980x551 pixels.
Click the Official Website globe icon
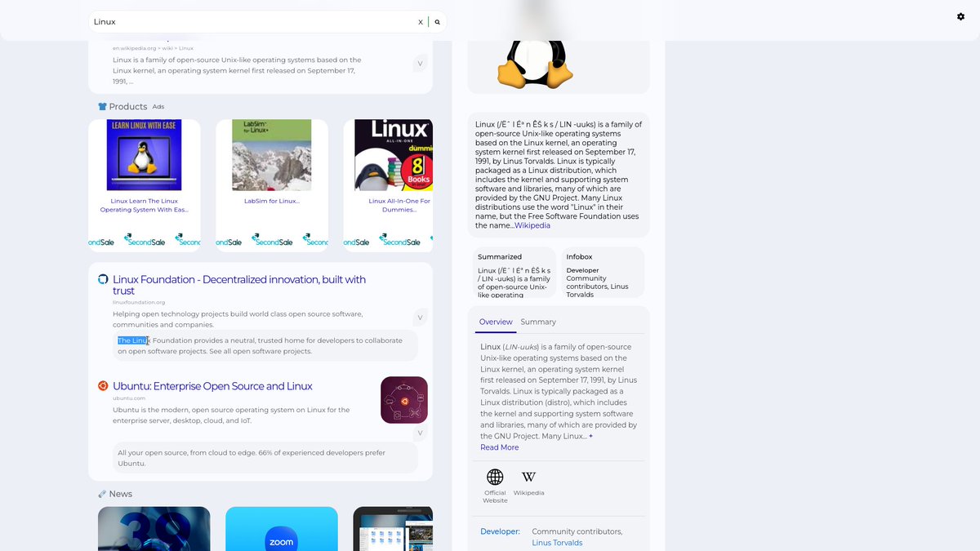[x=494, y=476]
